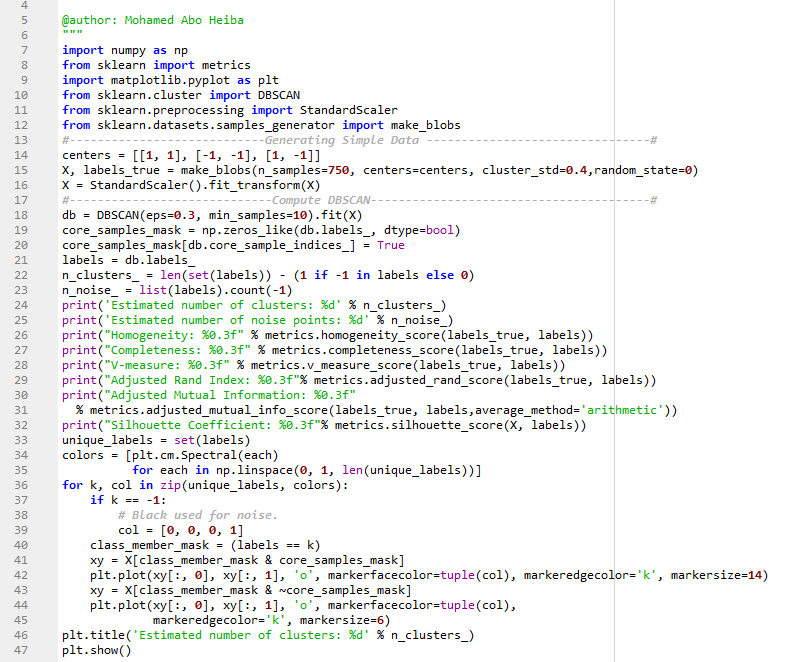Click line number 47 in the gutter
This screenshot has height=662, width=798.
21,650
